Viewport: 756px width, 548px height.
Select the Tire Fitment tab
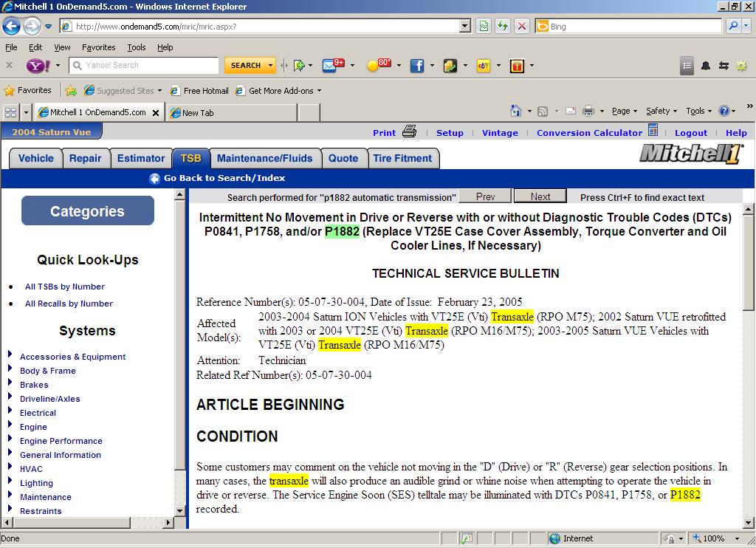[x=402, y=158]
